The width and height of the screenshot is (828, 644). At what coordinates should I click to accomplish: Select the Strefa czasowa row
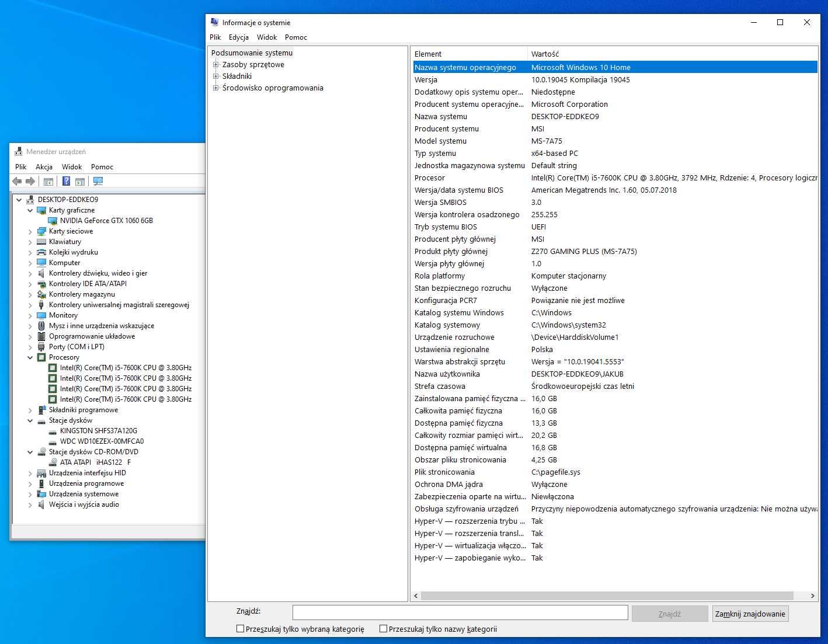click(615, 387)
